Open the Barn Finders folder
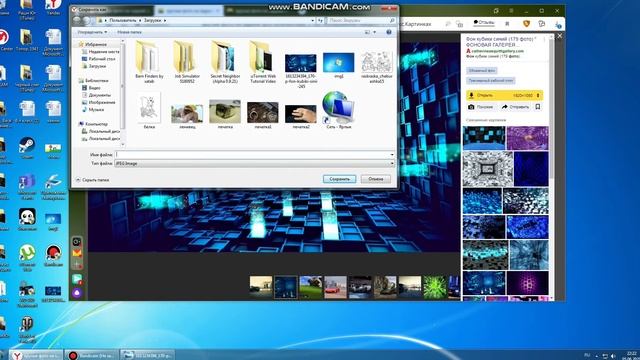640x360 pixels. pyautogui.click(x=149, y=61)
